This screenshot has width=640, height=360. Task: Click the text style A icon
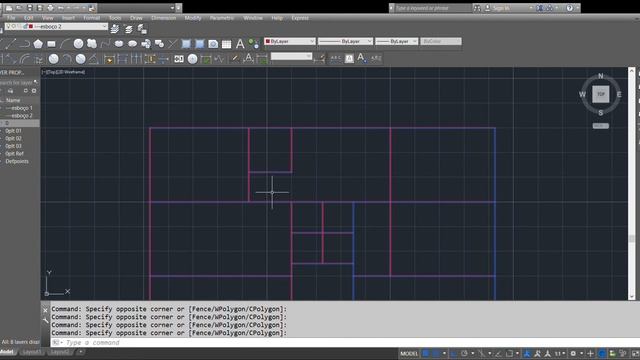(x=362, y=58)
